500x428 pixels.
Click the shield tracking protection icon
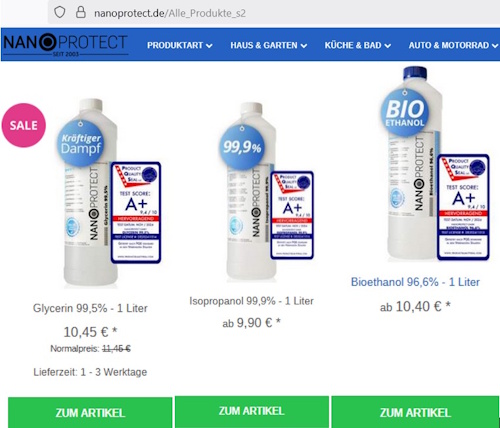[x=60, y=12]
